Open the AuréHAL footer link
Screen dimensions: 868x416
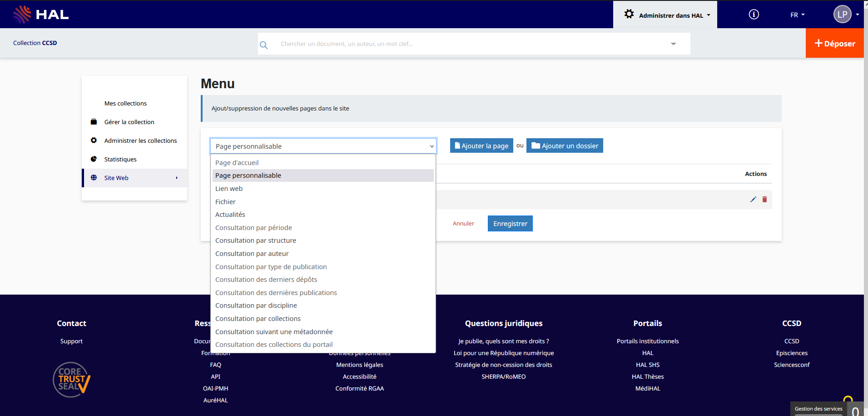tap(216, 400)
